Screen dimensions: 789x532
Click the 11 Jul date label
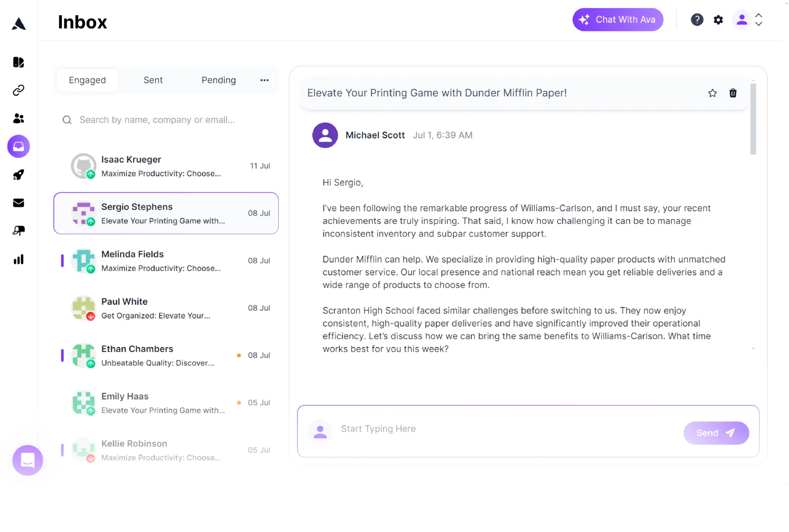coord(260,166)
